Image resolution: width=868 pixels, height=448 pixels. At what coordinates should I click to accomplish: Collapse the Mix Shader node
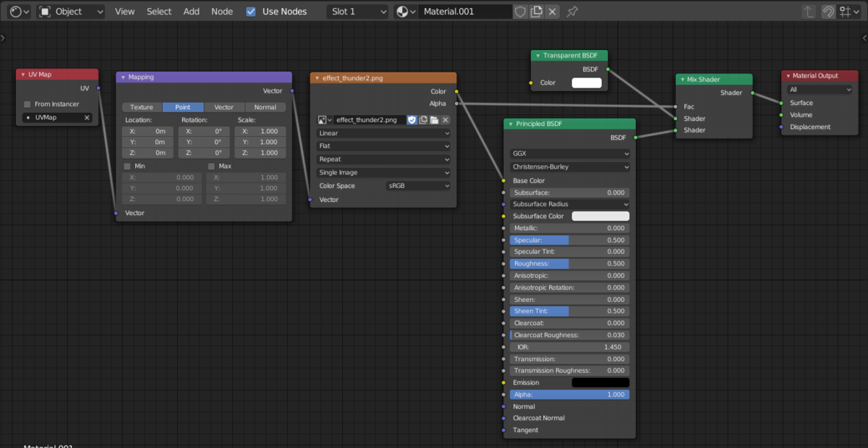click(683, 80)
